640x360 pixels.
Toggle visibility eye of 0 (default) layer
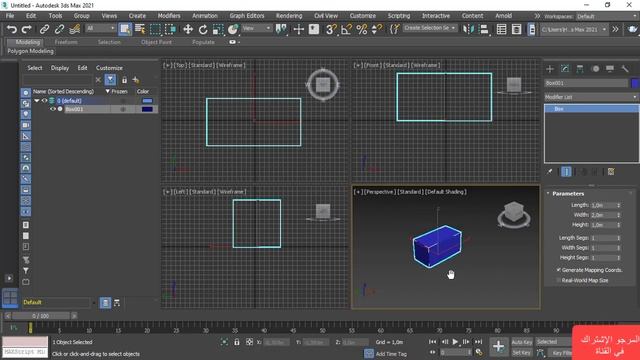click(44, 100)
